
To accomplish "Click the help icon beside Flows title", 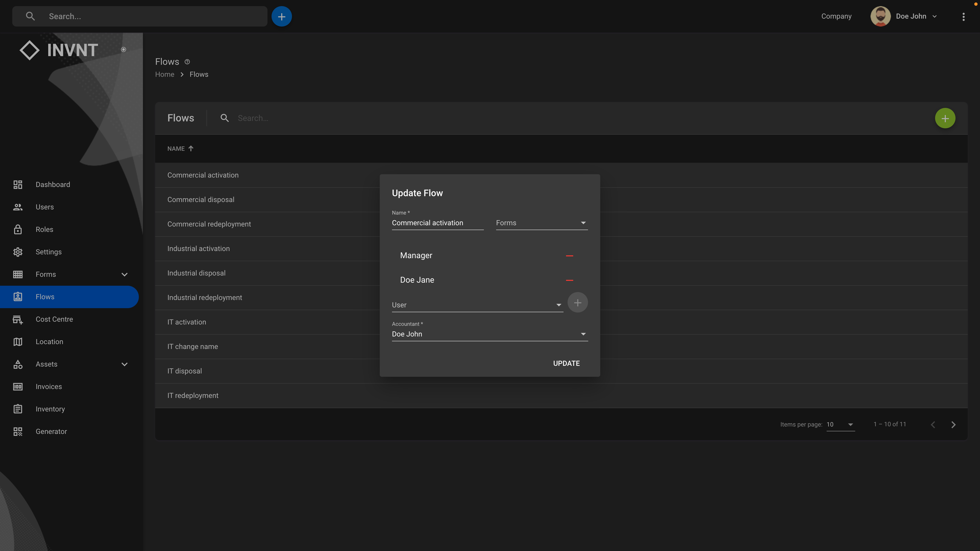I will coord(187,61).
